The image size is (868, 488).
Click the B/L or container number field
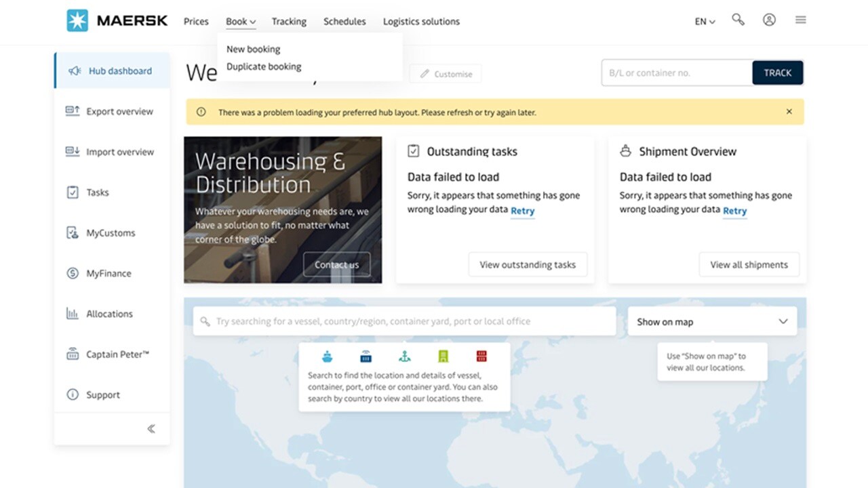tap(676, 73)
